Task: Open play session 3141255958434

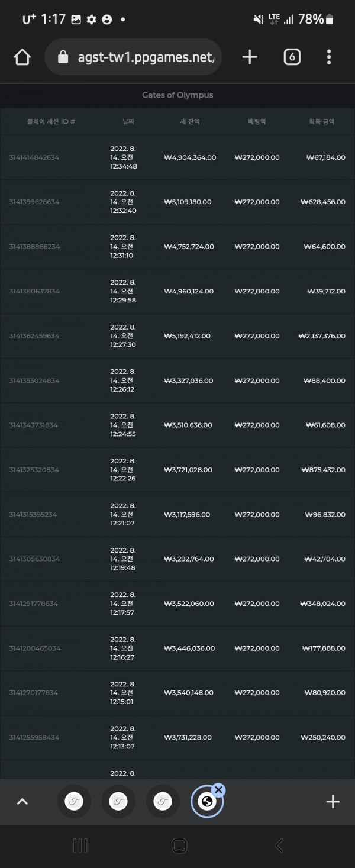Action: [34, 737]
